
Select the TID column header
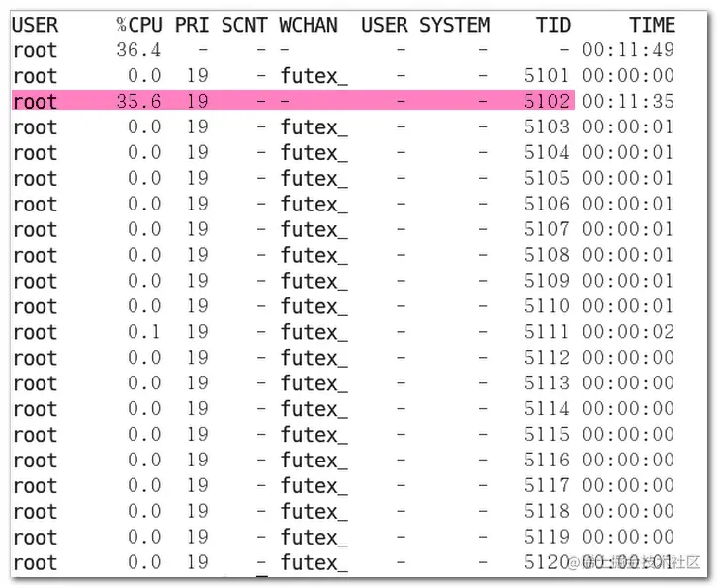(553, 25)
